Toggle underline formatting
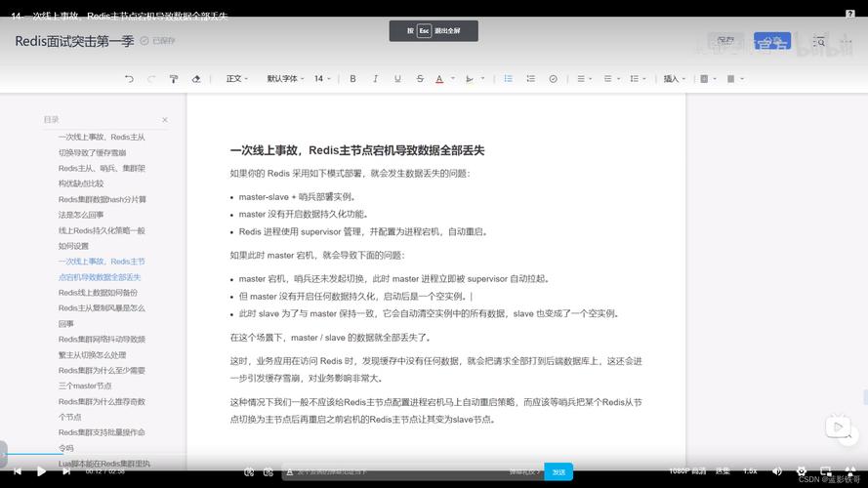 tap(397, 78)
